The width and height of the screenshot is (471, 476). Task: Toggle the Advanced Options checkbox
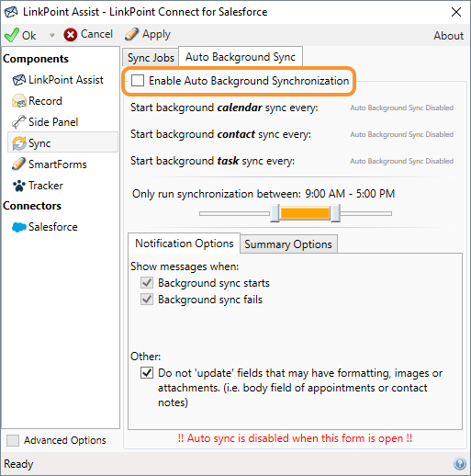click(13, 440)
